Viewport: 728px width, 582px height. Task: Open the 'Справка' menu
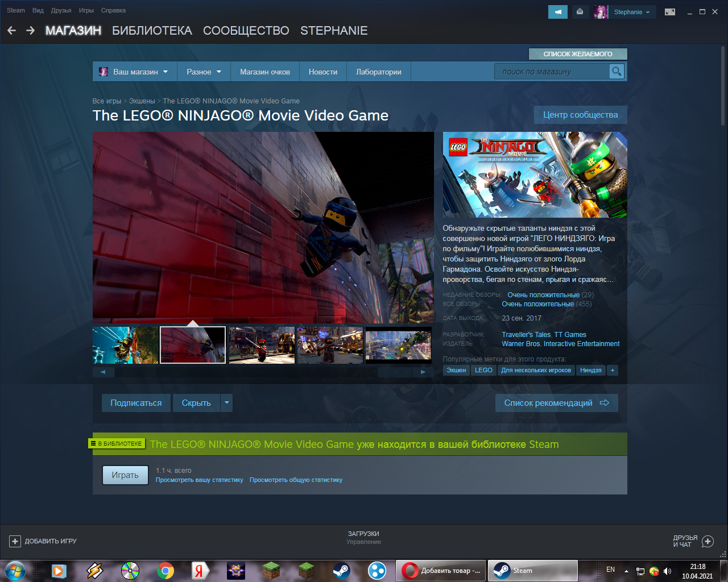113,10
